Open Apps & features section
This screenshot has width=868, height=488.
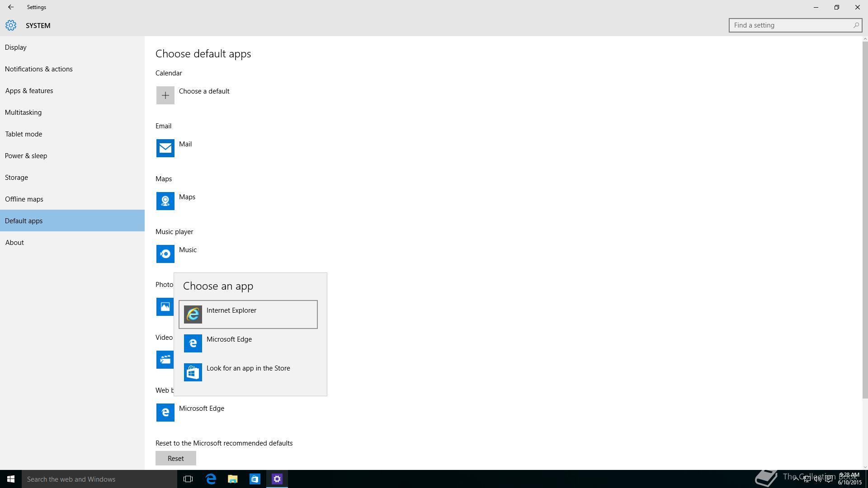[x=72, y=91]
